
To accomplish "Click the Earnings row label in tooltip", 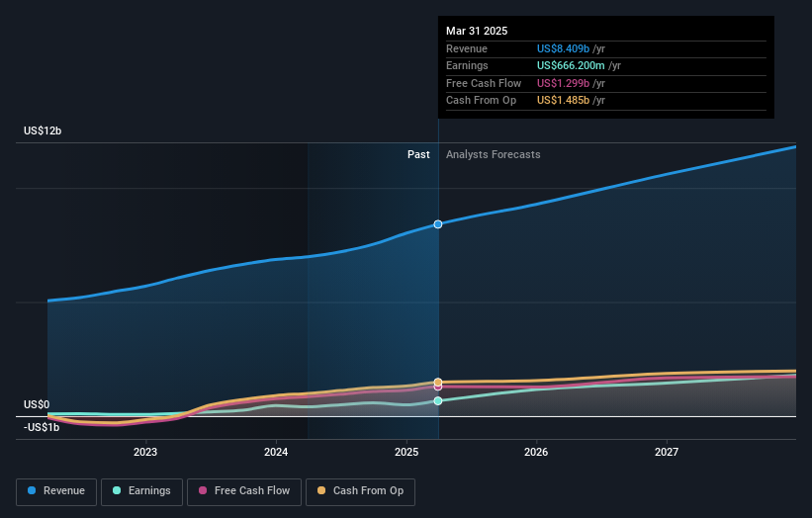I will coord(467,65).
